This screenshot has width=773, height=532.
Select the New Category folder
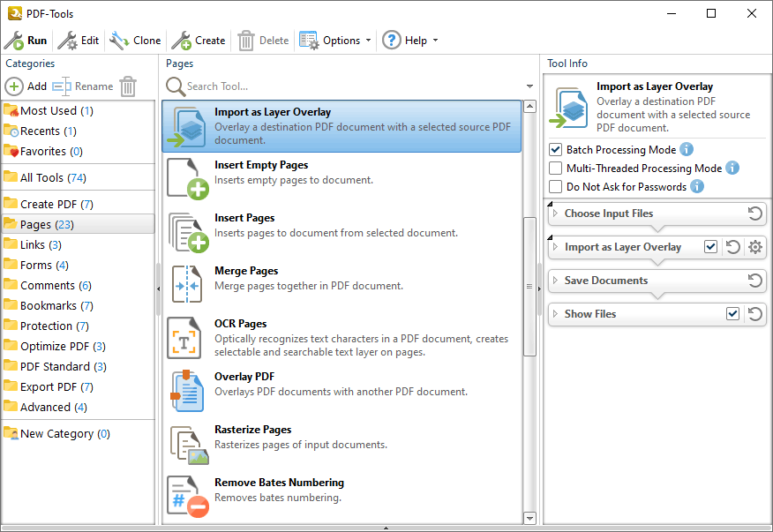[x=78, y=433]
